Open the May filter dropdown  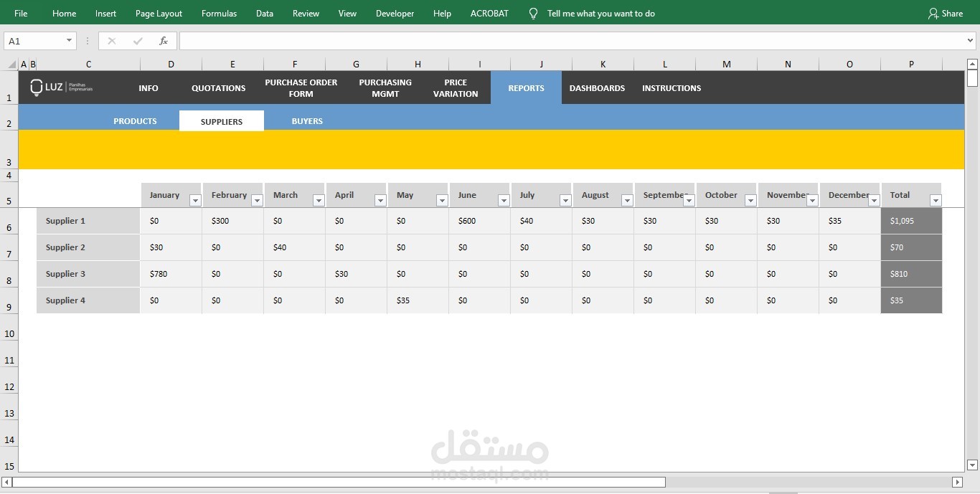point(442,201)
